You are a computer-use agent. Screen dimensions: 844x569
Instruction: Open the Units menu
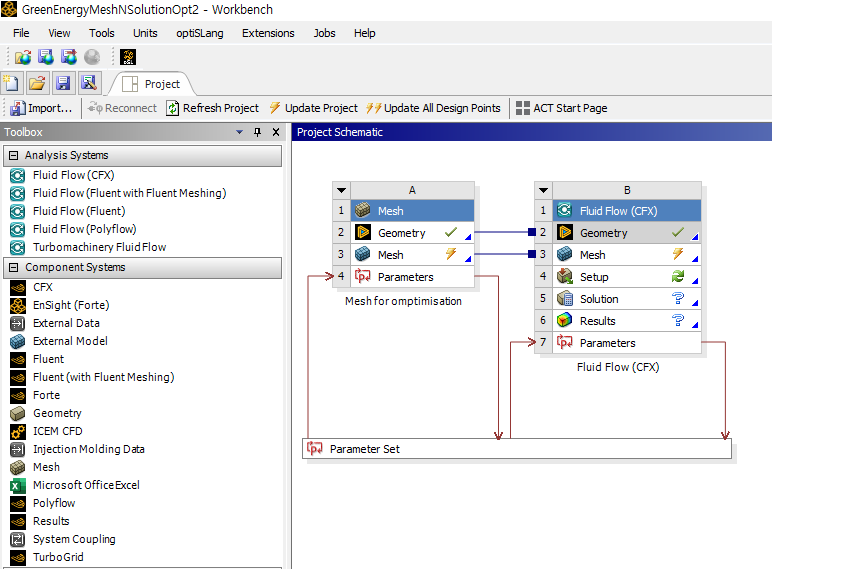145,33
